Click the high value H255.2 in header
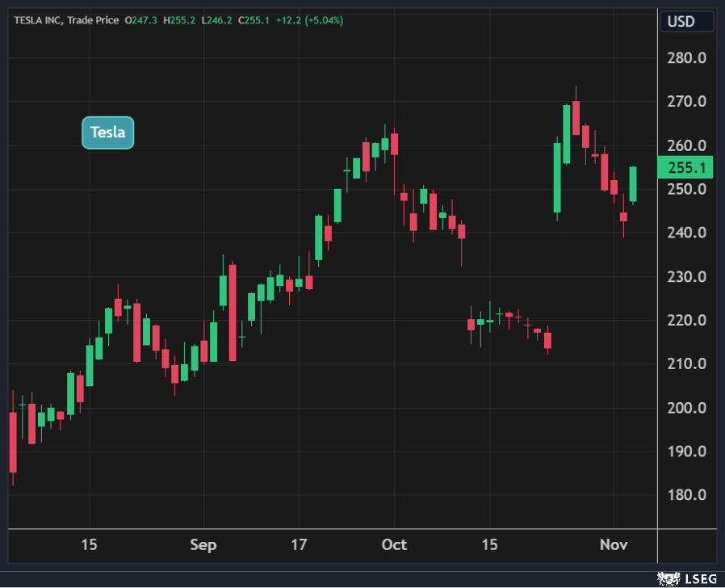The width and height of the screenshot is (725, 588). pos(179,20)
